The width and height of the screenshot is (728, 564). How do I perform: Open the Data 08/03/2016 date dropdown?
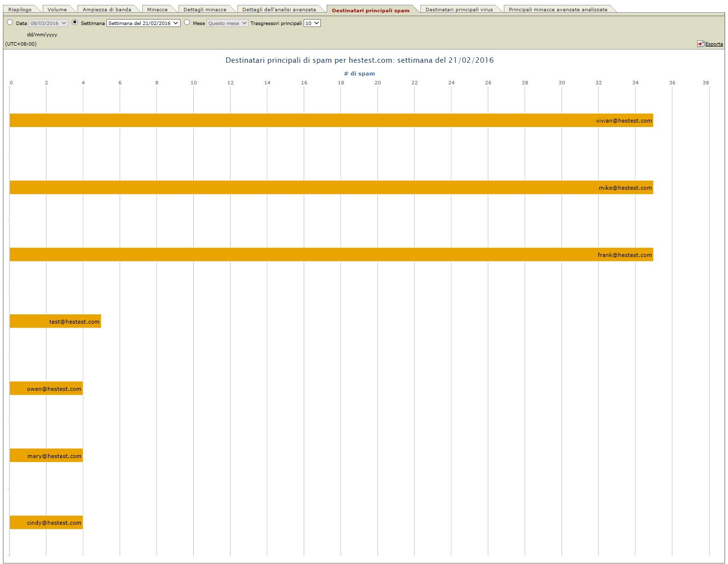[48, 23]
